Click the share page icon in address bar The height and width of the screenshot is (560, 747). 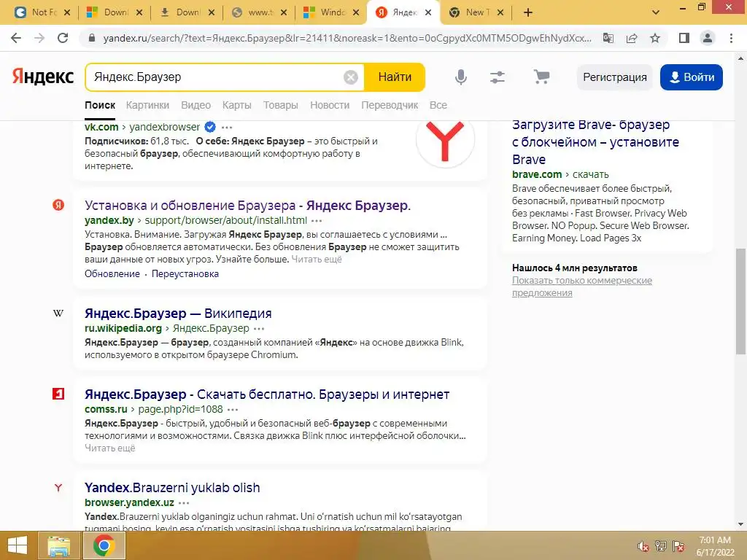(632, 38)
